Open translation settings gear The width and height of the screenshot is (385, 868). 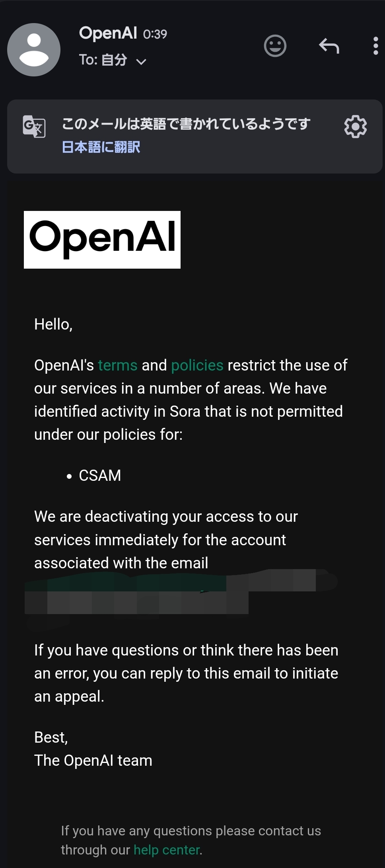(x=355, y=127)
